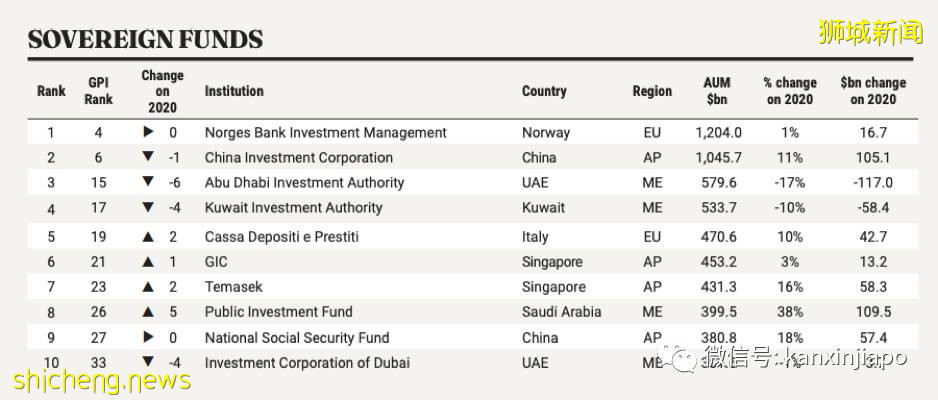Click the AUM $bn column header

click(x=717, y=91)
